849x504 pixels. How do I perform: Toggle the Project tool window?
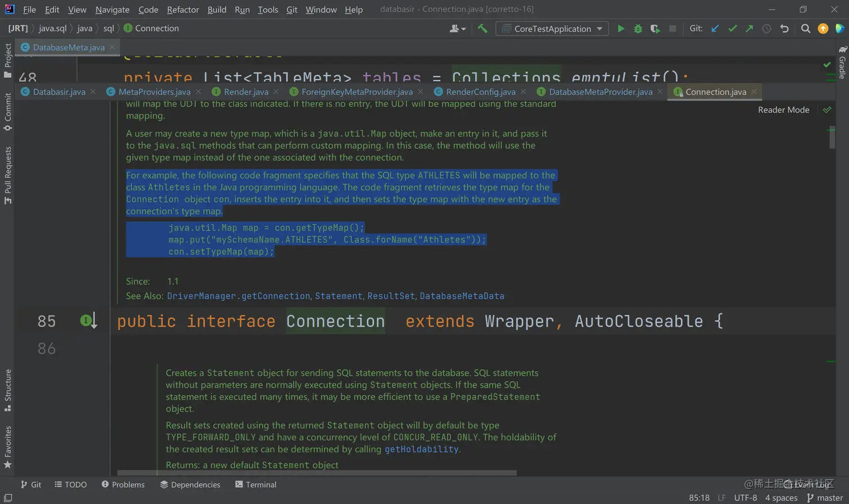[x=8, y=61]
